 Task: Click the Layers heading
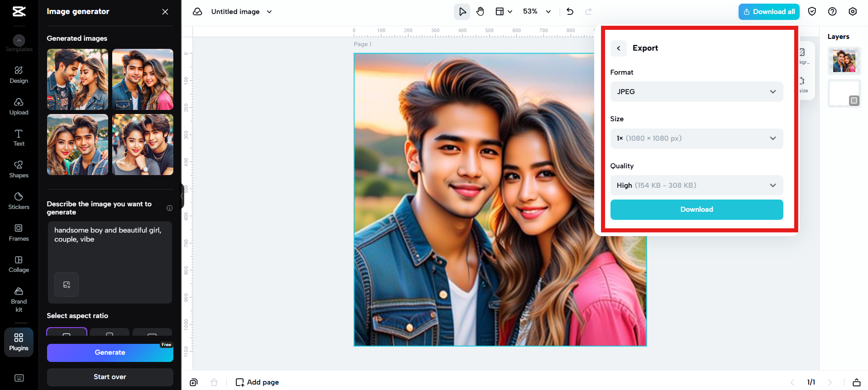tap(838, 37)
